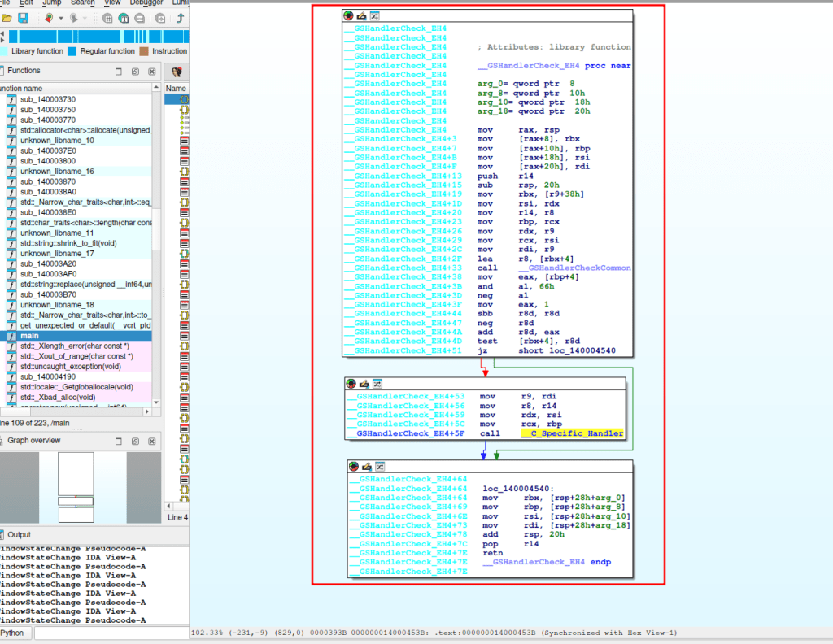Select sub_140004190 in Functions list

[x=48, y=376]
